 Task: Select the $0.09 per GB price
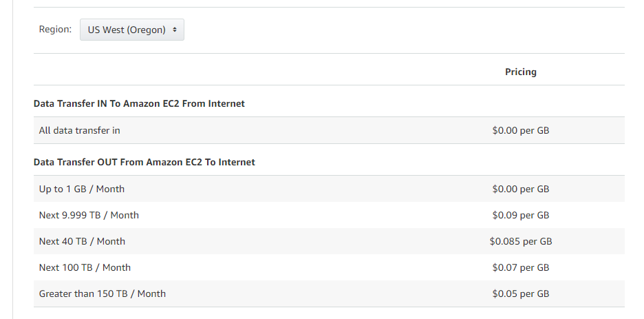pos(520,215)
